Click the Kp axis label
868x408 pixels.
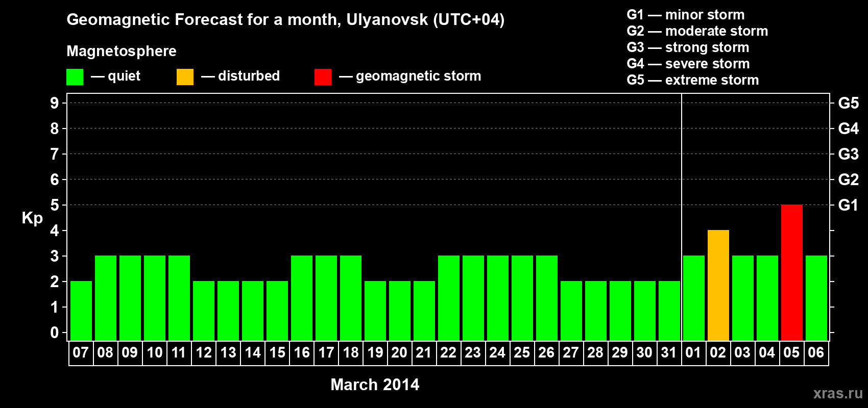tap(32, 218)
